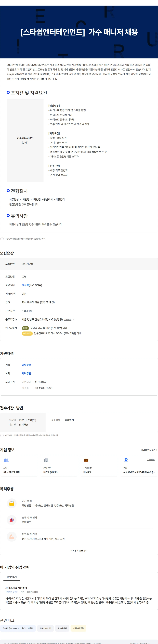Screen dimensions: 158x644
Task: Click the 연금·보험 benefits icon
Action: pyautogui.click(x=12, y=503)
